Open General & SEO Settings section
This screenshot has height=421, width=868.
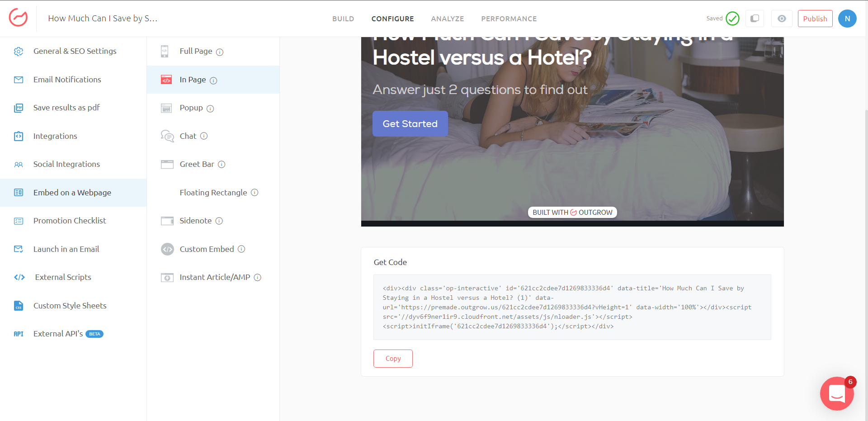coord(73,52)
